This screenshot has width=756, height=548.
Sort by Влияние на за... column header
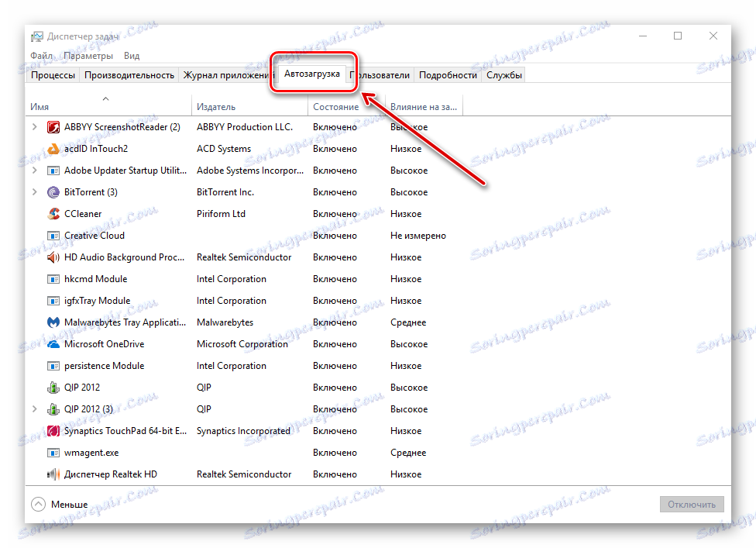(424, 107)
